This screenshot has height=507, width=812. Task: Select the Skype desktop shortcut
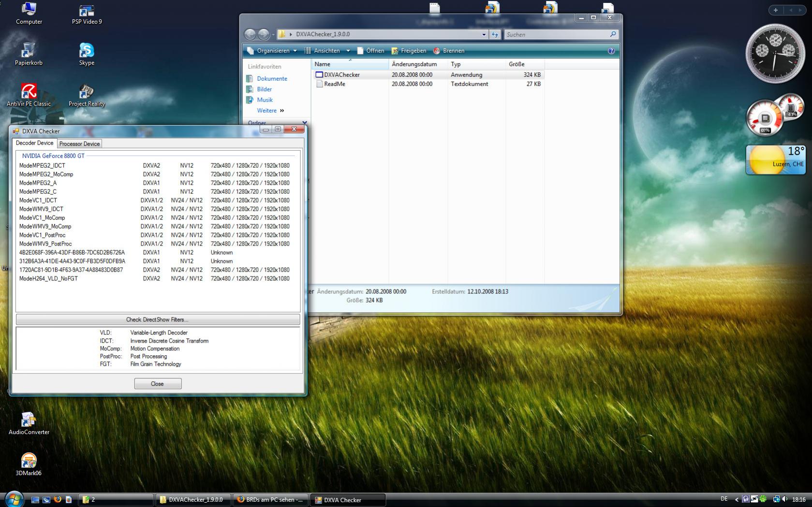click(x=87, y=54)
